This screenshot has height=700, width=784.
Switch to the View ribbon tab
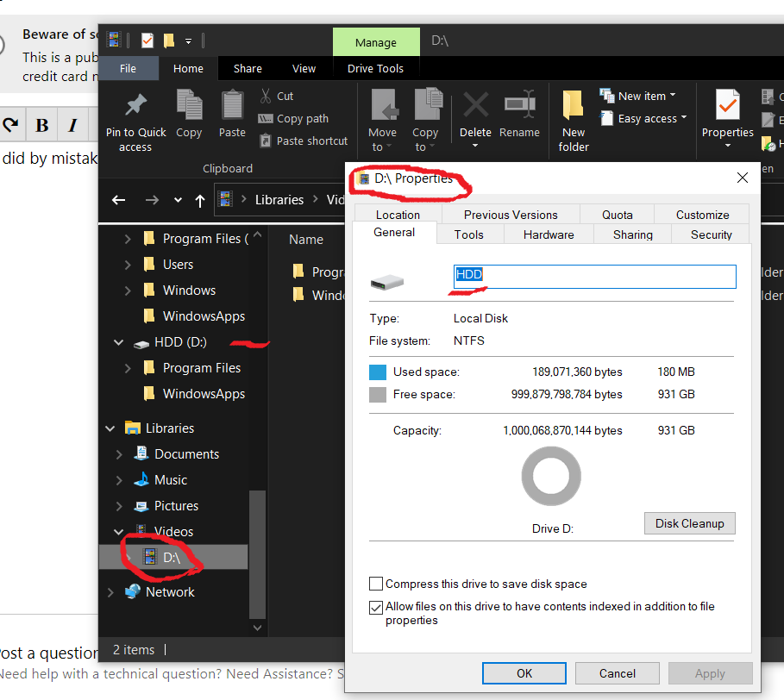(304, 68)
